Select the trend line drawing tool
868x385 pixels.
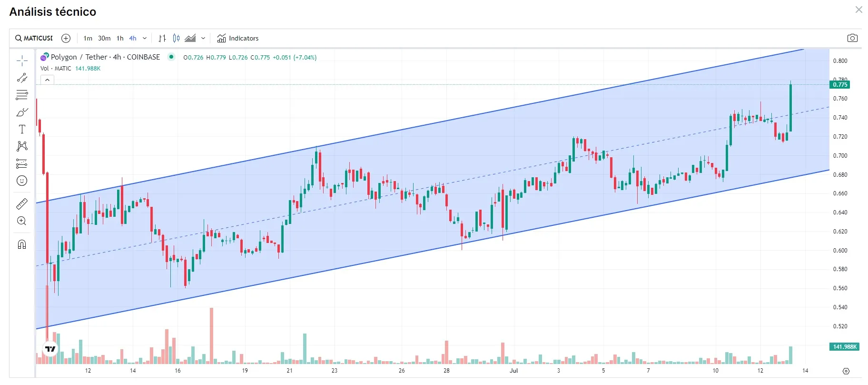click(x=22, y=78)
